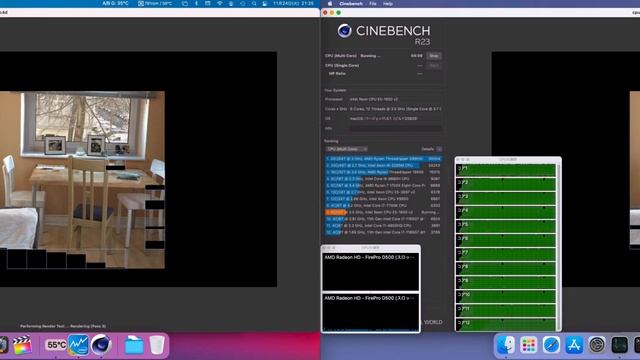Click the 55°C temperature monitor Dock icon
Viewport: 640px width, 360px height.
click(x=56, y=345)
